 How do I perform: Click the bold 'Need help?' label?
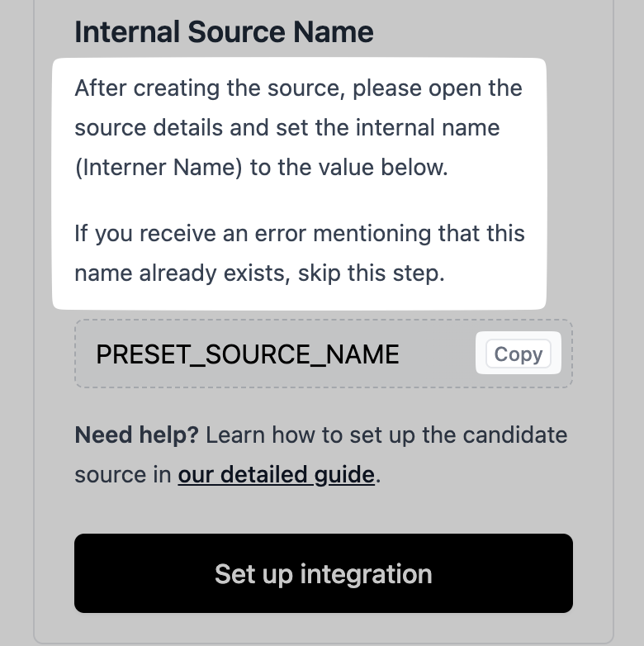[x=136, y=435]
